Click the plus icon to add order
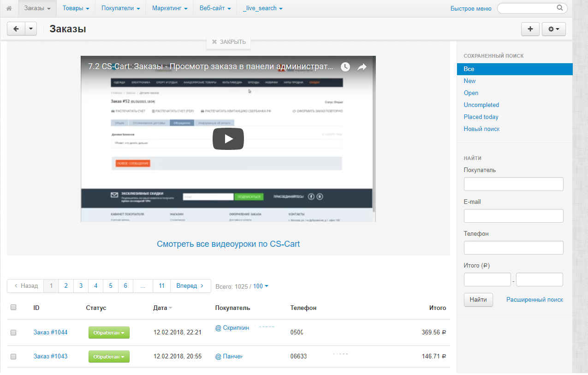 pos(530,29)
